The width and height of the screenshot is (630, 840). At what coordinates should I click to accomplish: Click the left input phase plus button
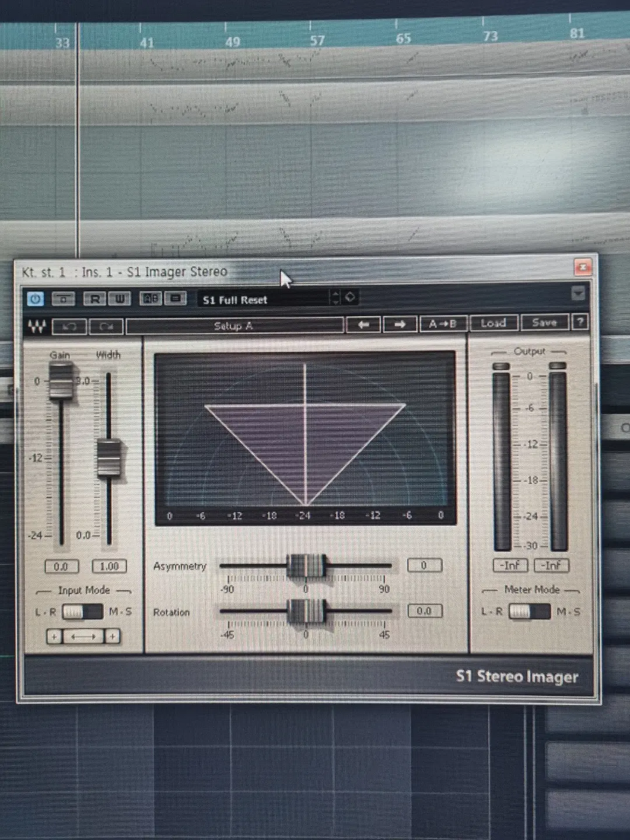[x=54, y=636]
